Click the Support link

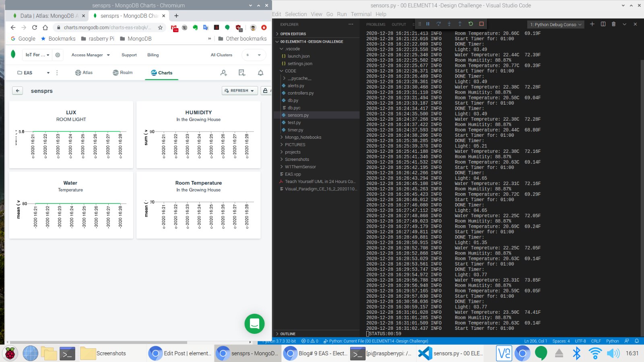click(x=129, y=55)
